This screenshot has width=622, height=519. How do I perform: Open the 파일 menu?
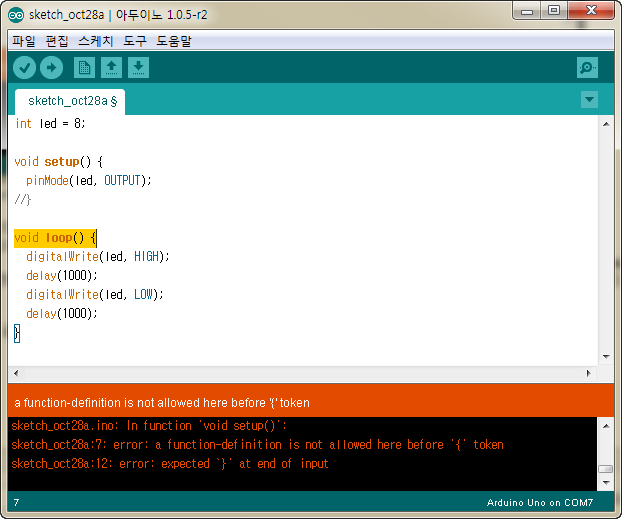[24, 41]
